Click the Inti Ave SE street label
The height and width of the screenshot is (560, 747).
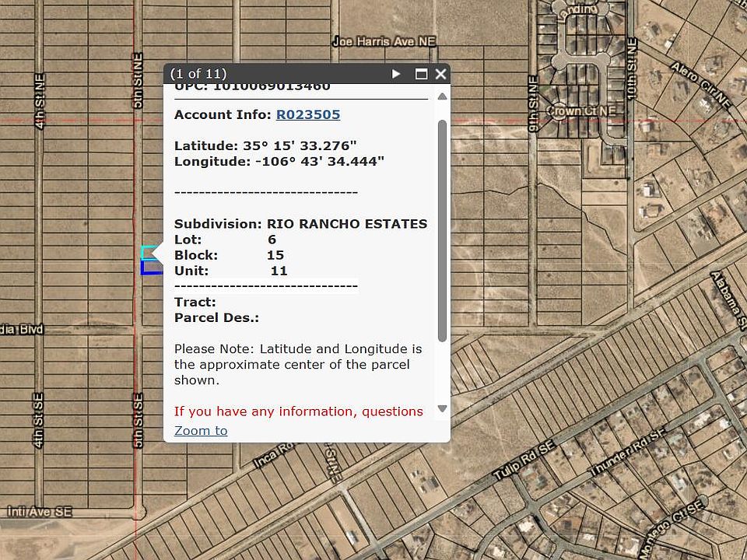[x=39, y=511]
